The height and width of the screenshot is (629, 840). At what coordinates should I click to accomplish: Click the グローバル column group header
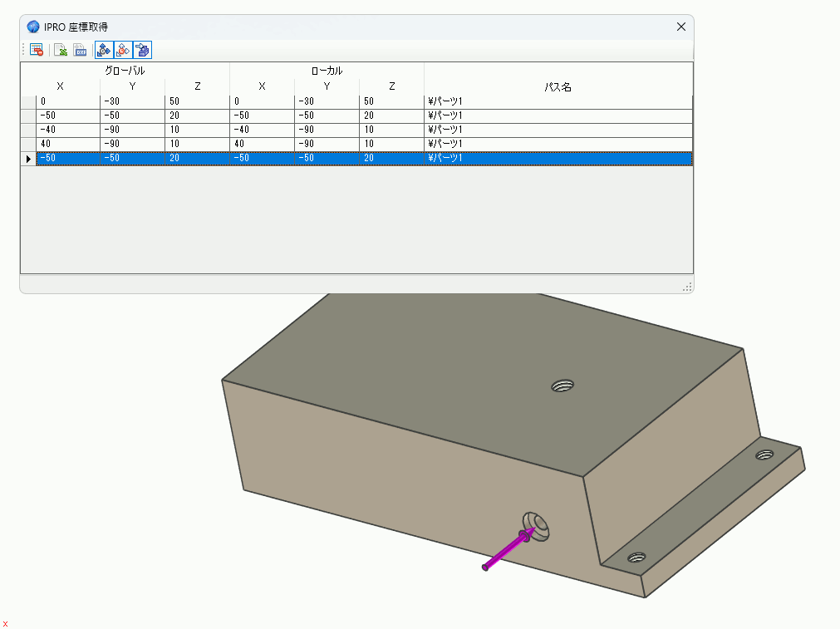(125, 71)
